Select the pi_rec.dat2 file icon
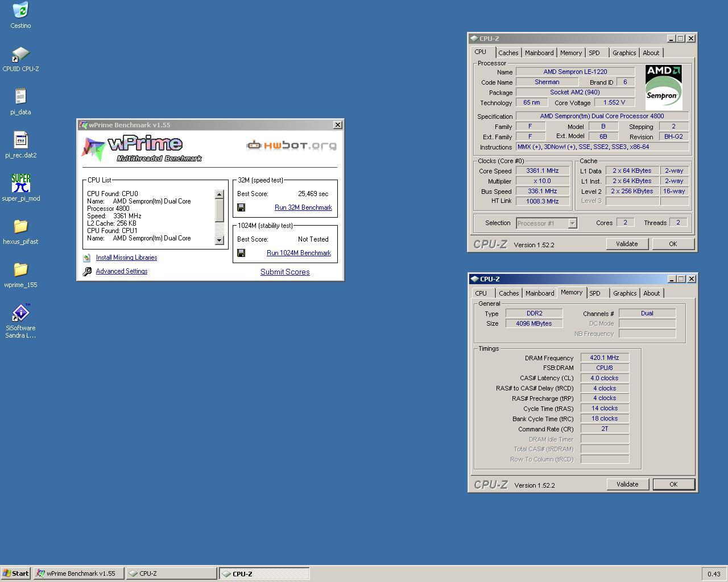The width and height of the screenshot is (728, 582). [x=20, y=140]
